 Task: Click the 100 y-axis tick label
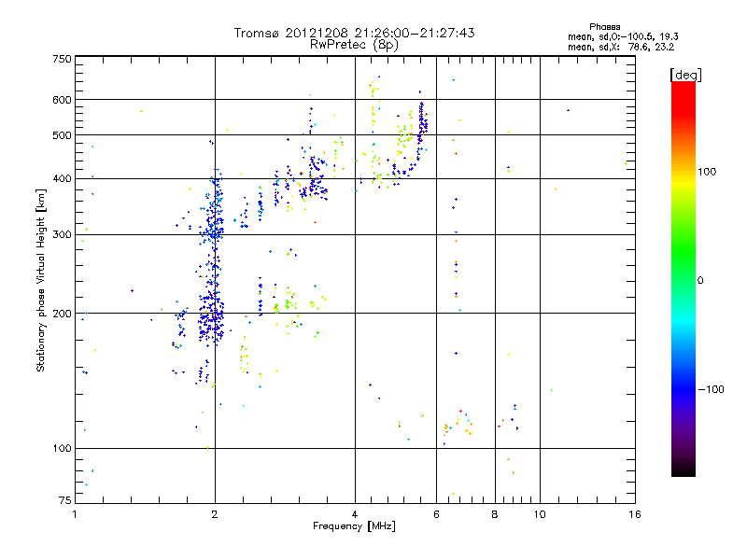pyautogui.click(x=63, y=448)
